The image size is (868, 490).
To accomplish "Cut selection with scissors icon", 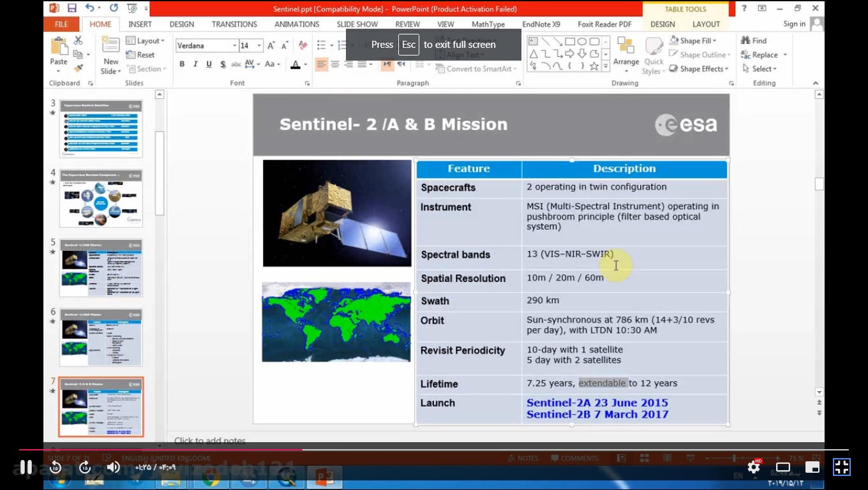I will point(79,40).
